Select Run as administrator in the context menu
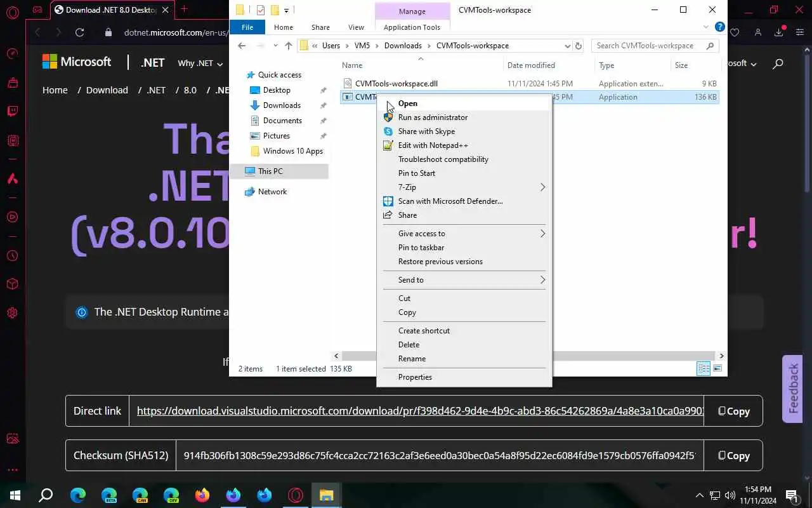Image resolution: width=812 pixels, height=508 pixels. pos(464,117)
